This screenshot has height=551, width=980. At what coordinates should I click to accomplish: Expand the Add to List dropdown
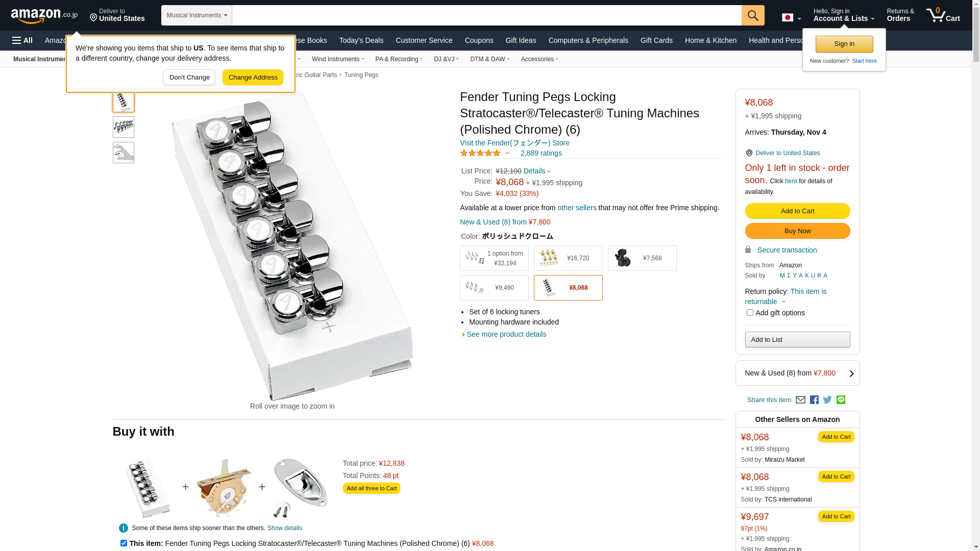click(x=797, y=340)
